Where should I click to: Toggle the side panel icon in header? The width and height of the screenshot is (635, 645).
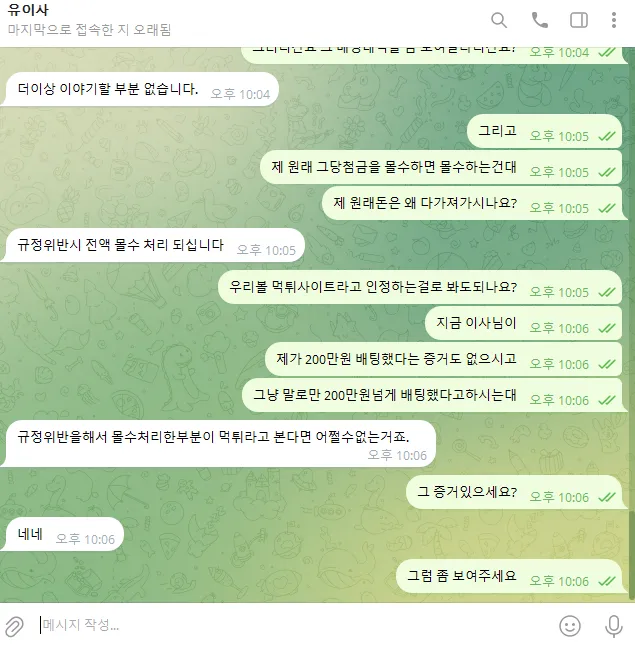pyautogui.click(x=579, y=20)
